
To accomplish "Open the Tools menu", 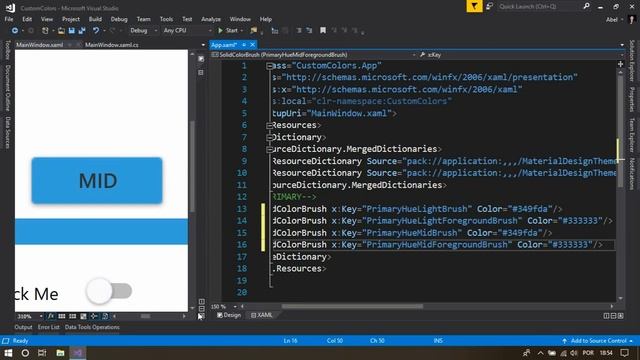I will coord(166,19).
